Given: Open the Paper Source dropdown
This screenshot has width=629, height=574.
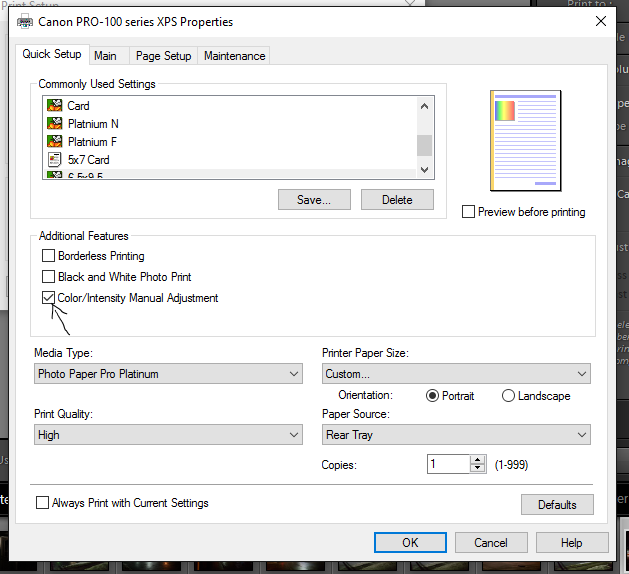Looking at the screenshot, I should 456,435.
